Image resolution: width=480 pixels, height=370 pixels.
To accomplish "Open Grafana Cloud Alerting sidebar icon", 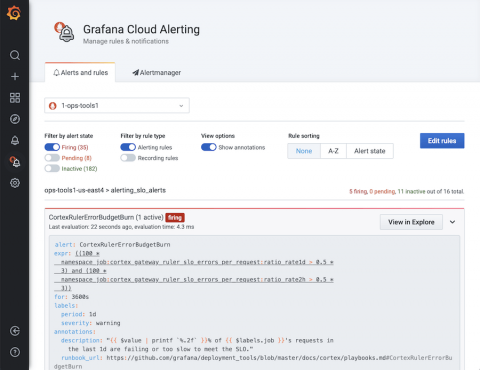I will [15, 162].
